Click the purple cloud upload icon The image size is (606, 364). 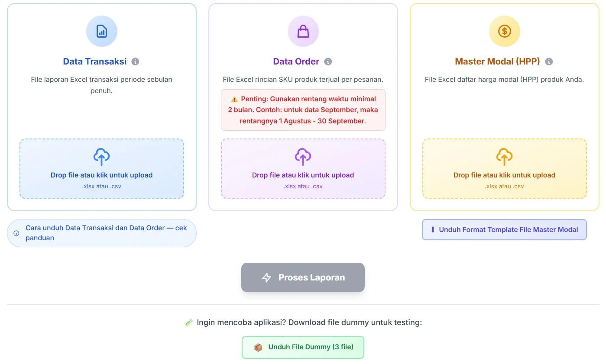[x=303, y=157]
